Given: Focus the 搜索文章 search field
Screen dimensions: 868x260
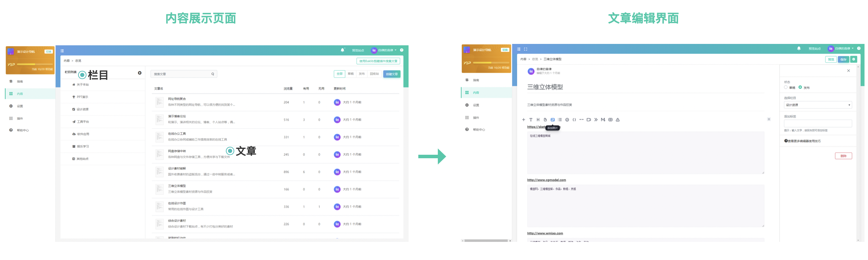Looking at the screenshot, I should click(x=184, y=74).
